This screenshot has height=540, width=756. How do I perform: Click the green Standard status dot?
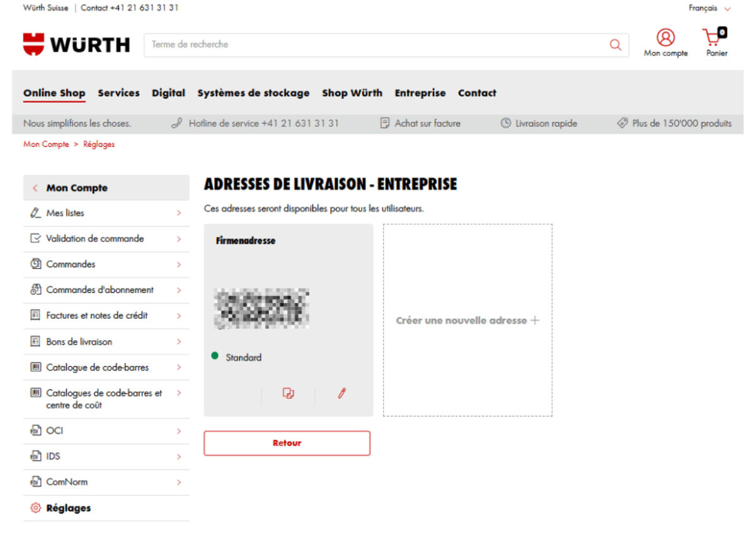[x=215, y=357]
